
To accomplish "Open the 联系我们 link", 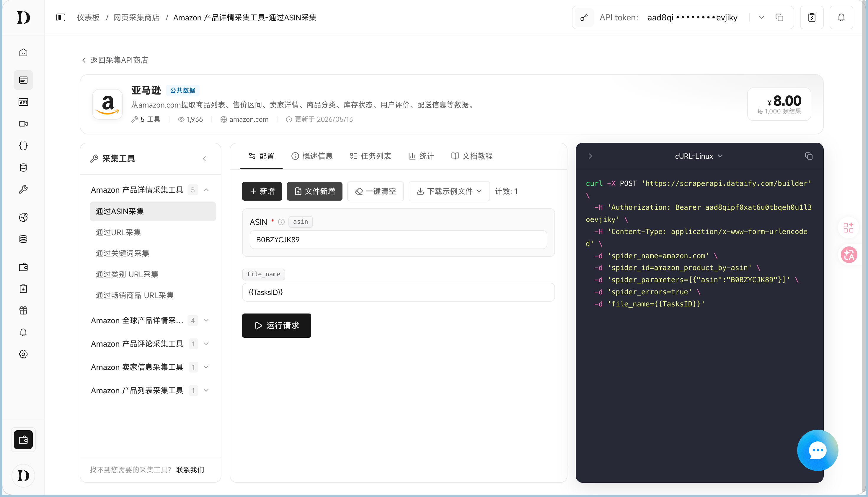I will click(190, 470).
